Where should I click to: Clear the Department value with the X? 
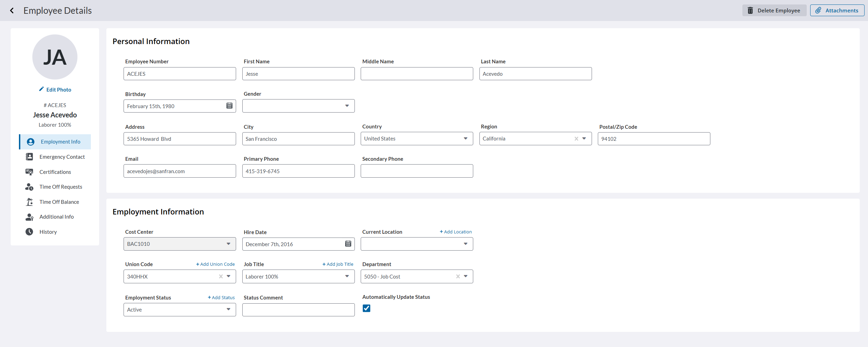pyautogui.click(x=458, y=276)
